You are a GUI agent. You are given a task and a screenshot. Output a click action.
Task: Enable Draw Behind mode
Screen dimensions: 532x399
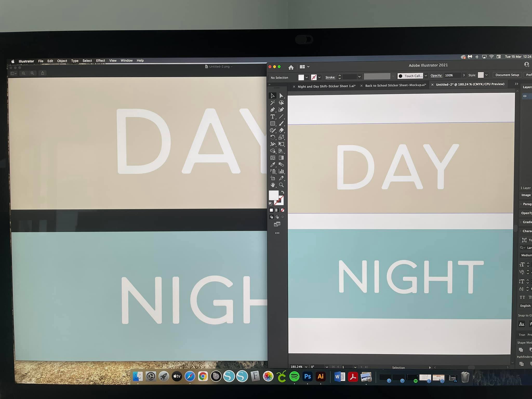(277, 217)
